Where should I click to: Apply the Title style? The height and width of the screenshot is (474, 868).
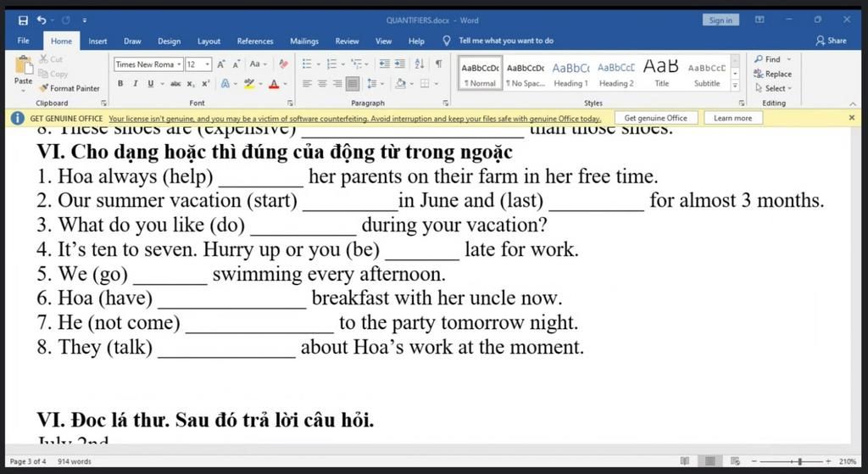[661, 74]
